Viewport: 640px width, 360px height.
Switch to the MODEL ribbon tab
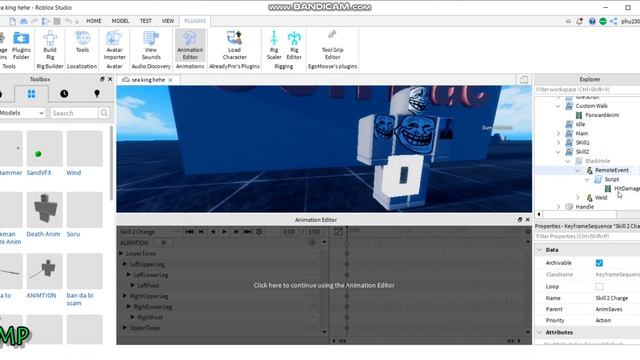click(120, 21)
